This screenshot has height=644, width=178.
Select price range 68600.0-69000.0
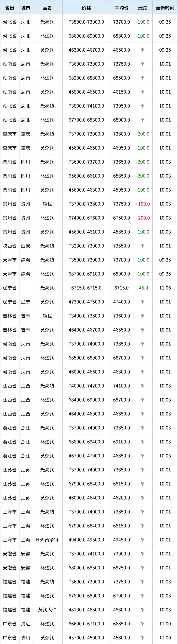tap(86, 36)
